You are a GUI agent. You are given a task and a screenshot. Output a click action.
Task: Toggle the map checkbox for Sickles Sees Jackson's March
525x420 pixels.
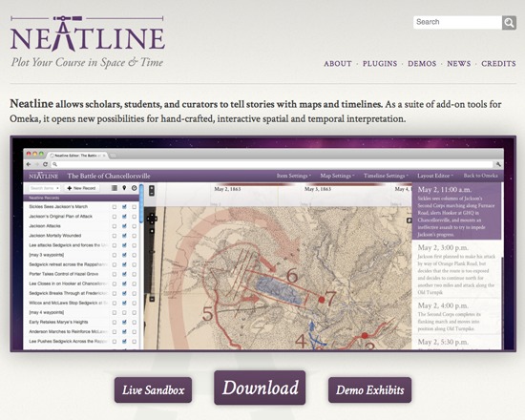[x=124, y=207]
